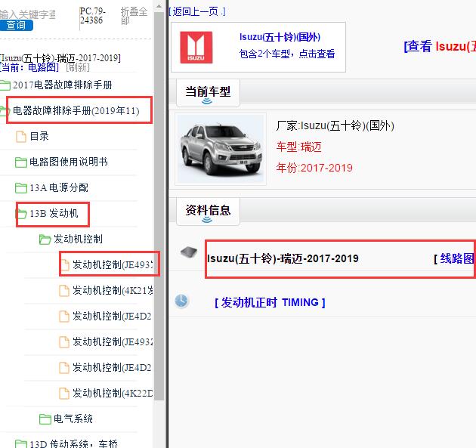Open first 发动机控制(JE493 document
The height and width of the screenshot is (448, 476).
tap(113, 264)
